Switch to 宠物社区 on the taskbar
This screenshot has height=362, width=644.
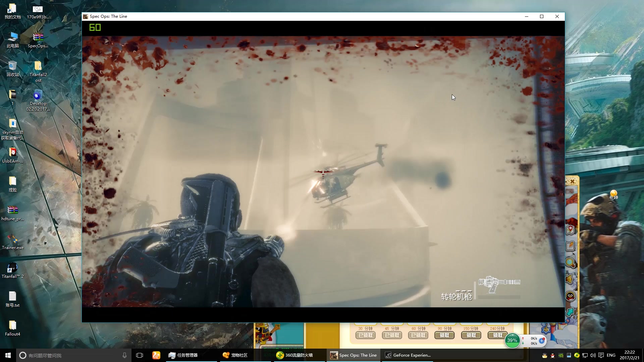[x=245, y=355]
